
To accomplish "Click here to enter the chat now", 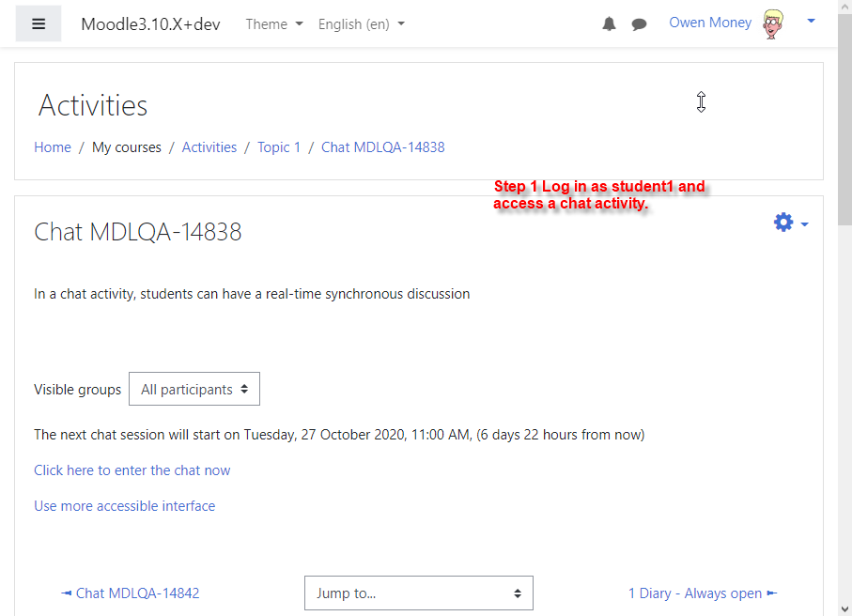I will click(x=132, y=470).
